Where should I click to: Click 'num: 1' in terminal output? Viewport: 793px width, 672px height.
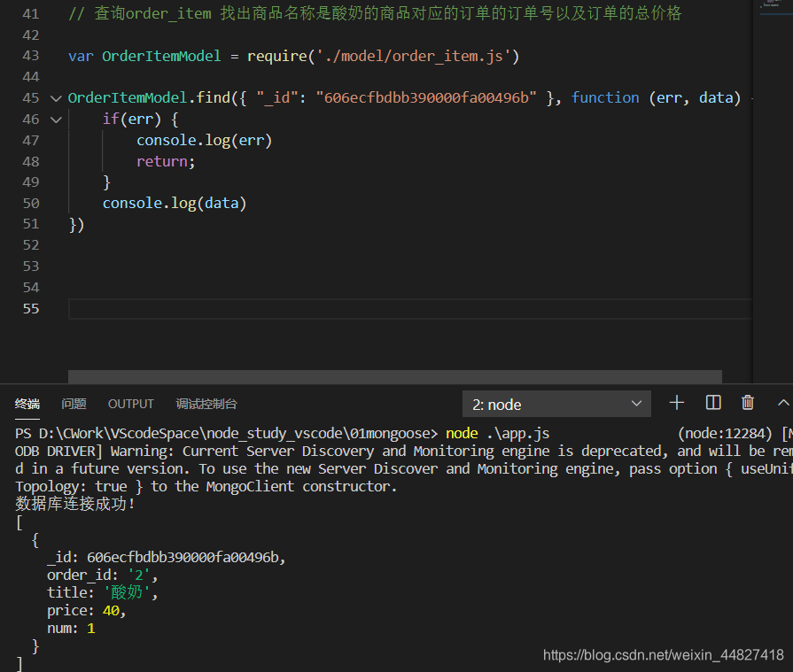(x=71, y=628)
